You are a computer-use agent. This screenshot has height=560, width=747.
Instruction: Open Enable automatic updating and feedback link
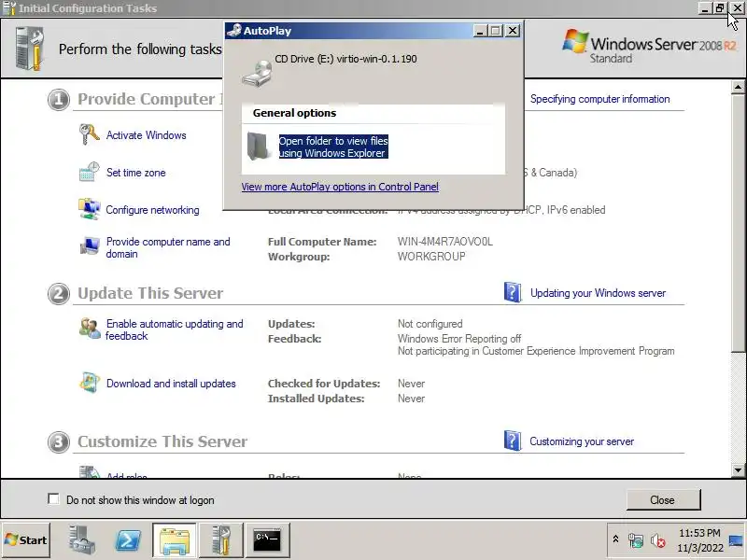point(174,329)
